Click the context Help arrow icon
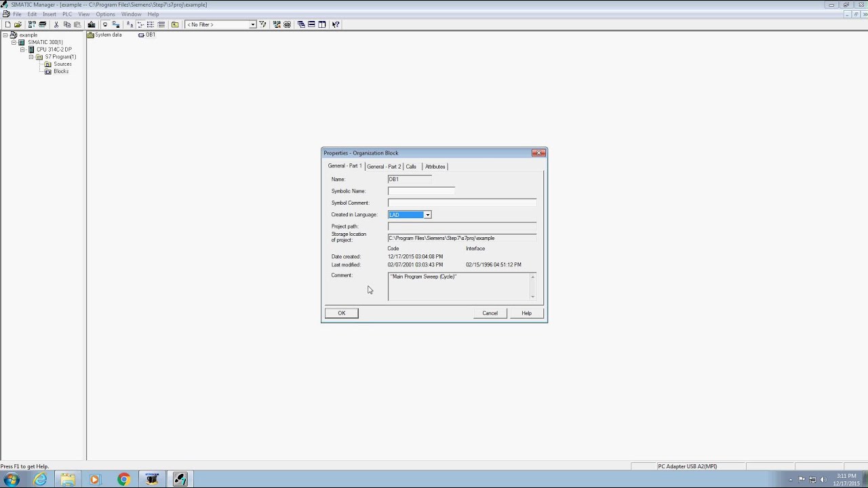 [336, 24]
